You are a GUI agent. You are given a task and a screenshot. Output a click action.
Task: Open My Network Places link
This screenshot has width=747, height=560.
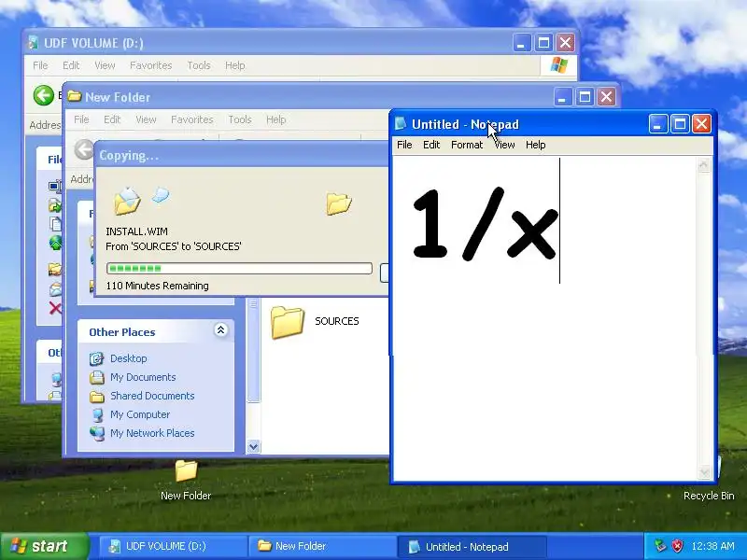(152, 433)
